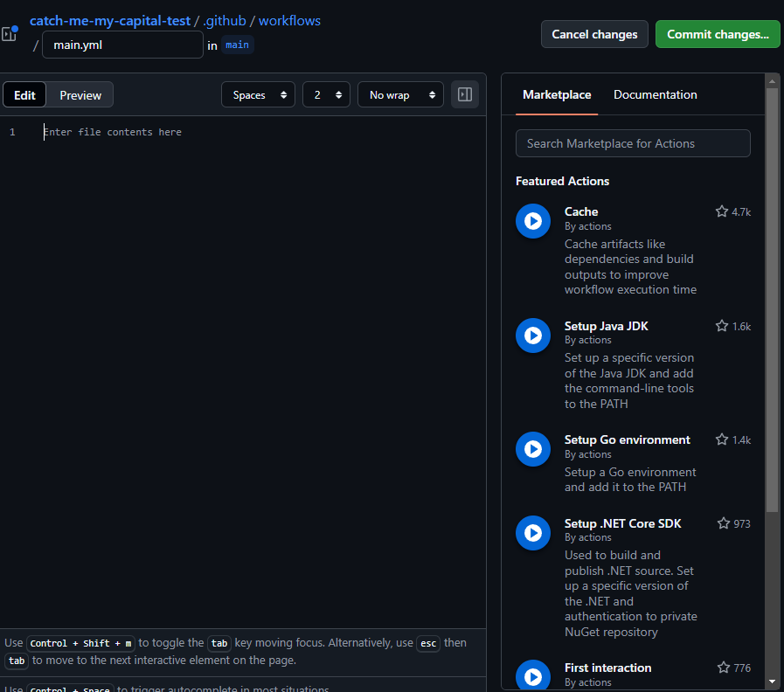Screen dimensions: 784x692
Task: Open the Setup Go environment title
Action: 627,439
